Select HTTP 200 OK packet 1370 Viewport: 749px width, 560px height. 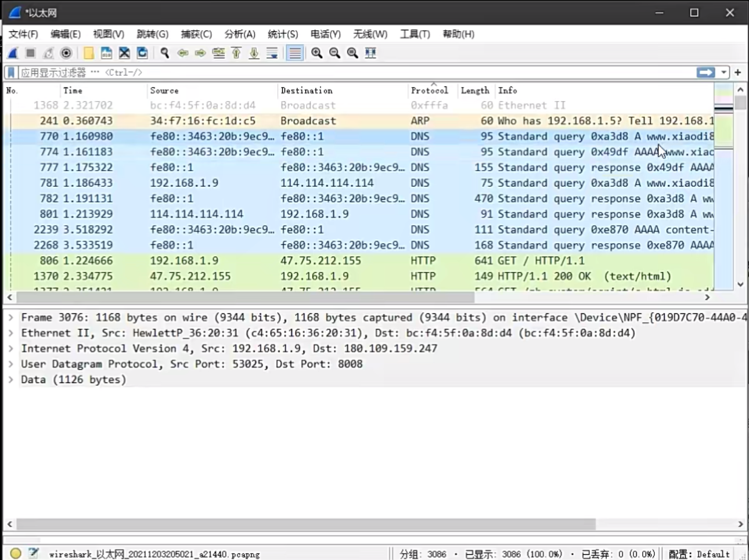(359, 276)
